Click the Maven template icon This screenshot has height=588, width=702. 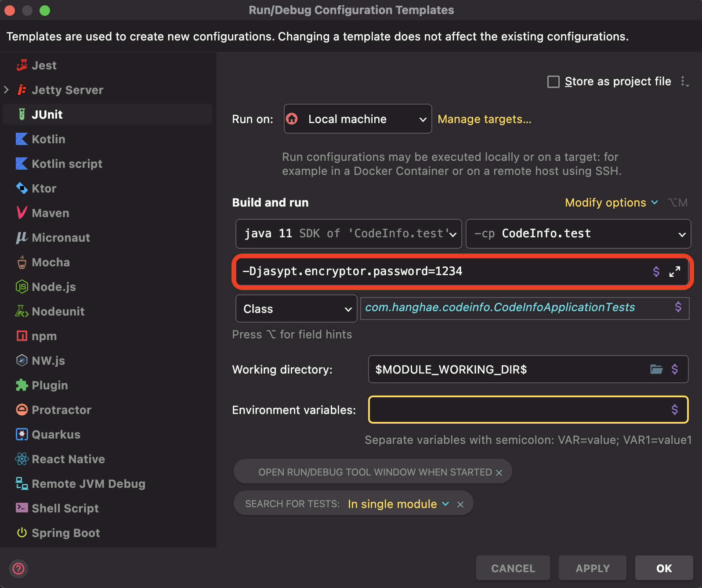22,213
